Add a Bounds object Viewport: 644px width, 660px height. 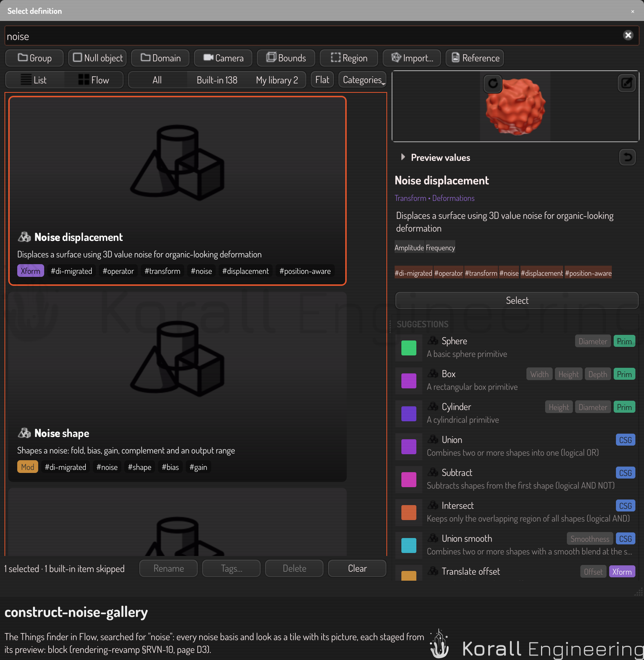[286, 58]
